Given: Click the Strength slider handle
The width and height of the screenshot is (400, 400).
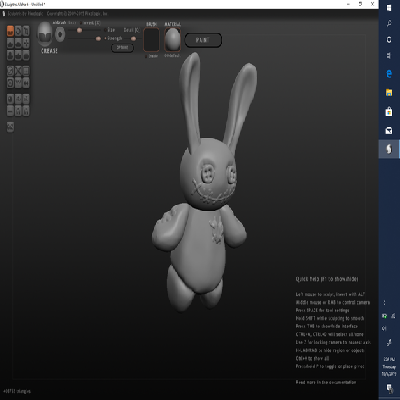Looking at the screenshot, I should (x=98, y=39).
